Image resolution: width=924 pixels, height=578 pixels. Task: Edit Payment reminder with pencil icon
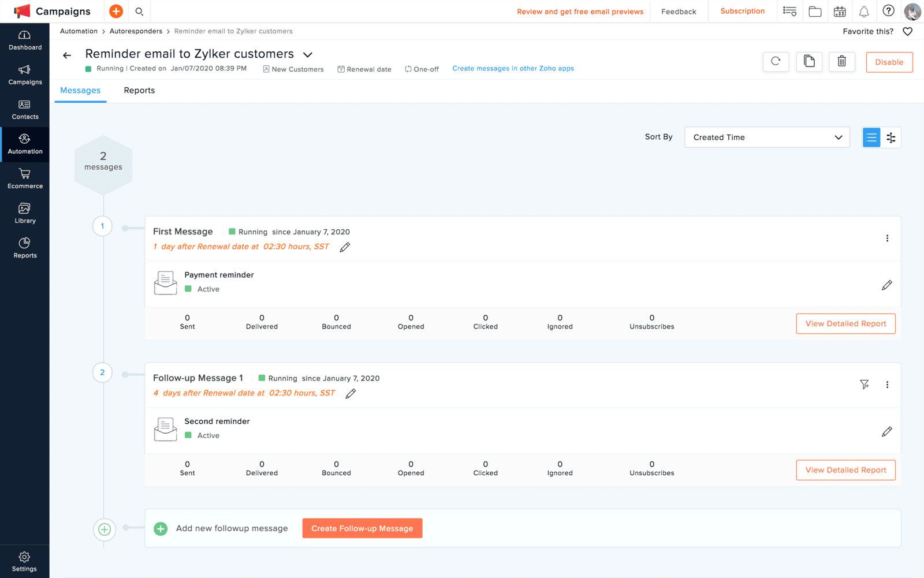[x=887, y=285]
